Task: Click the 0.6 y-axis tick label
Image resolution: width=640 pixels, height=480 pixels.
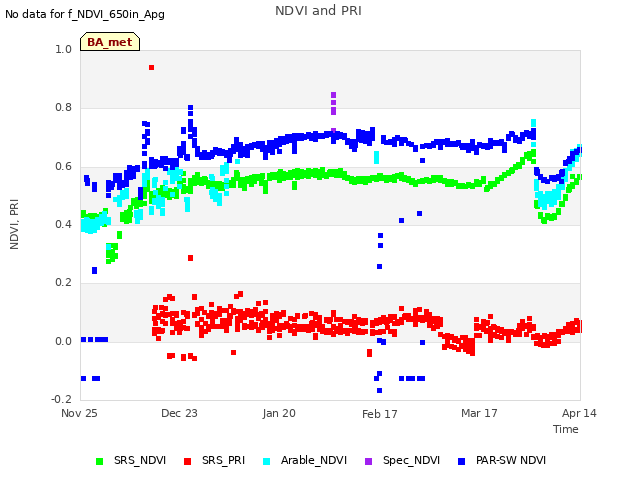Action: click(63, 166)
